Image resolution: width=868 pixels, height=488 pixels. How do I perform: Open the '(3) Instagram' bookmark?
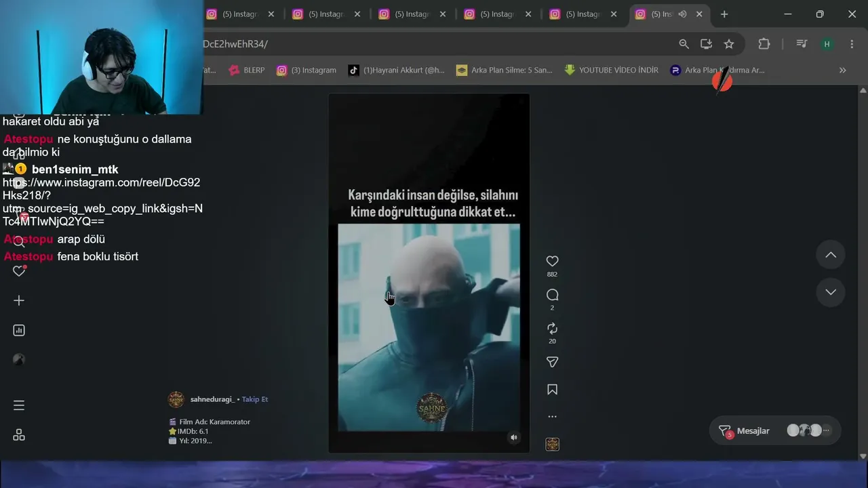307,70
